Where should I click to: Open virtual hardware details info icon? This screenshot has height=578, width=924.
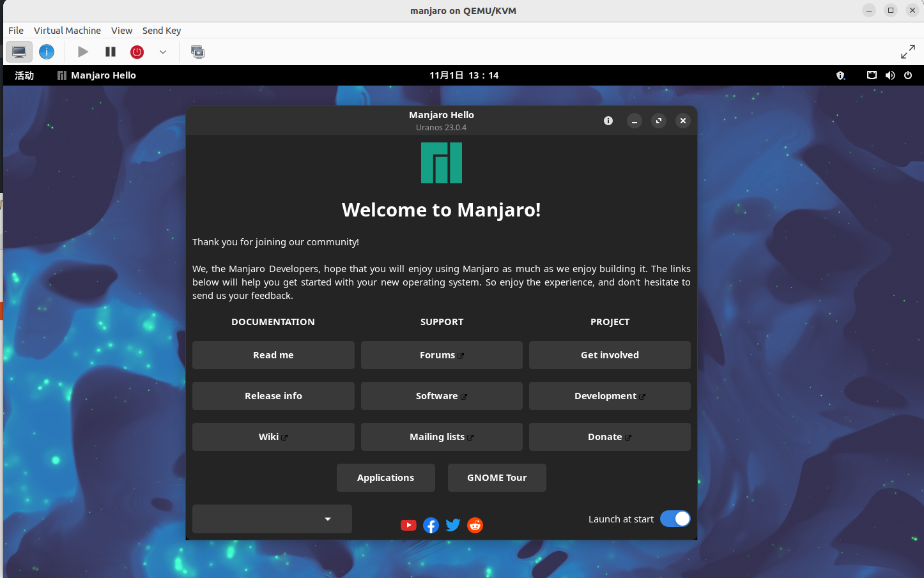pos(47,52)
